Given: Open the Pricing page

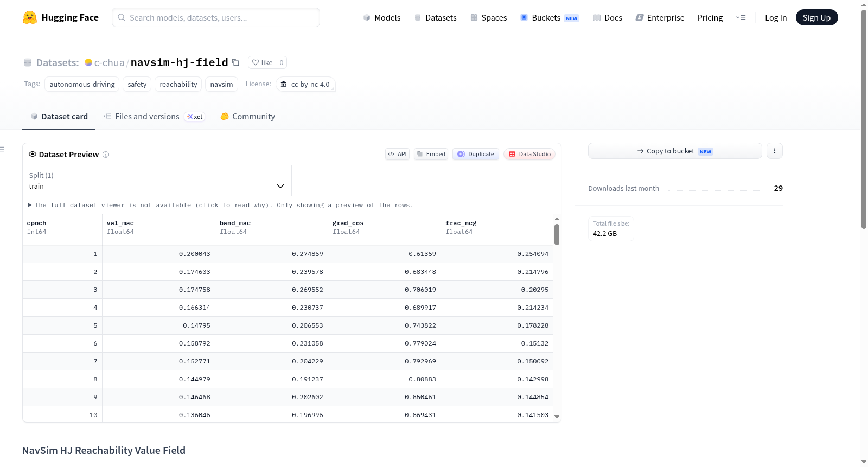Looking at the screenshot, I should 710,17.
